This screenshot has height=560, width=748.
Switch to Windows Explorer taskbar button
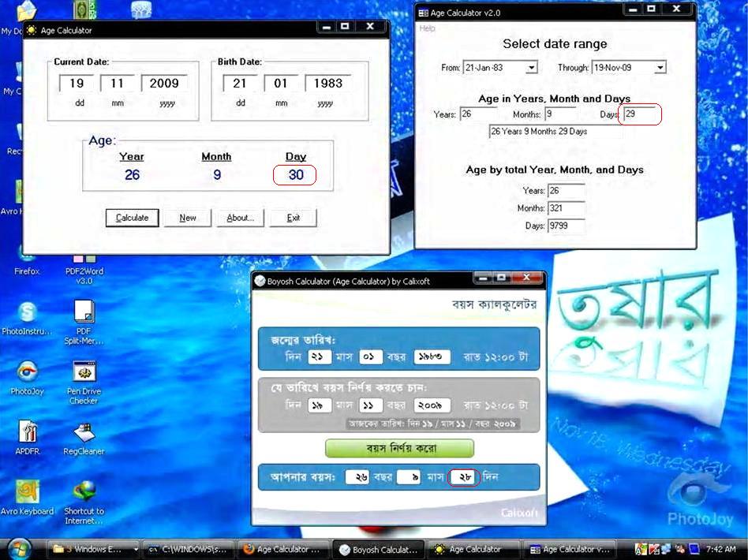[x=94, y=550]
